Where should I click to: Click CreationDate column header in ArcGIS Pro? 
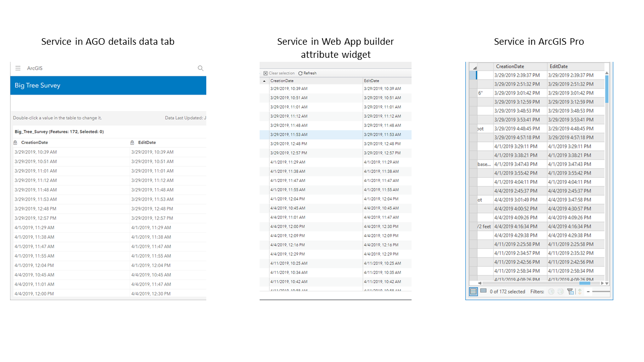coord(510,66)
